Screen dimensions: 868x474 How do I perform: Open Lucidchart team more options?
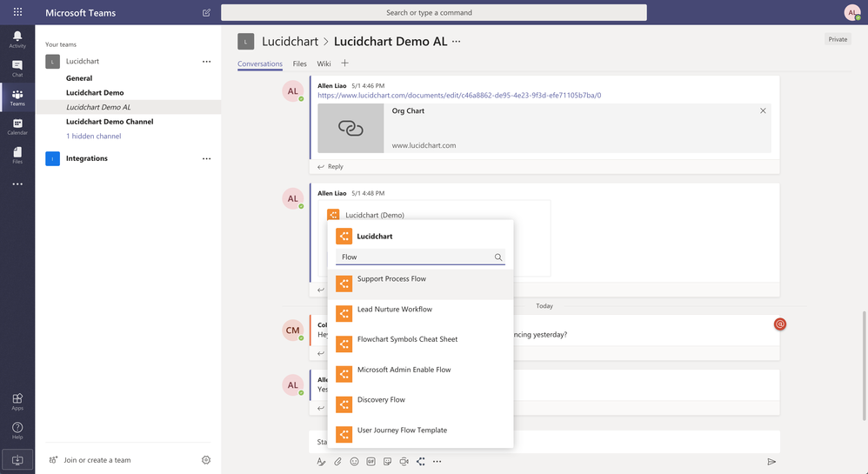(206, 62)
